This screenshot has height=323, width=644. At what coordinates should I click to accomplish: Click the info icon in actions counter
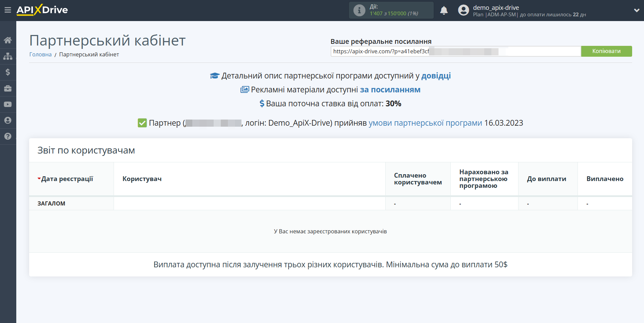click(359, 10)
